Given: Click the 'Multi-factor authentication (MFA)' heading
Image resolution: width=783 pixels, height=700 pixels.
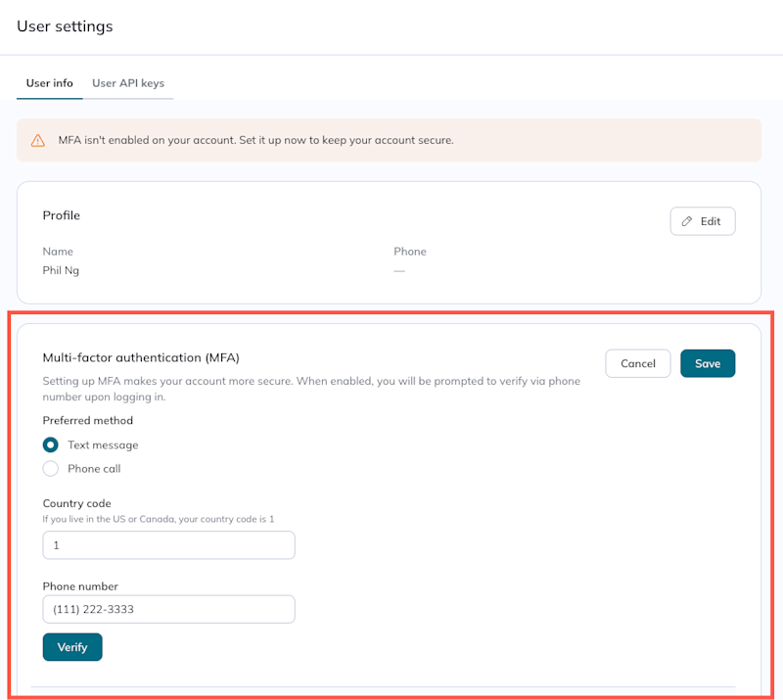Looking at the screenshot, I should pos(141,357).
